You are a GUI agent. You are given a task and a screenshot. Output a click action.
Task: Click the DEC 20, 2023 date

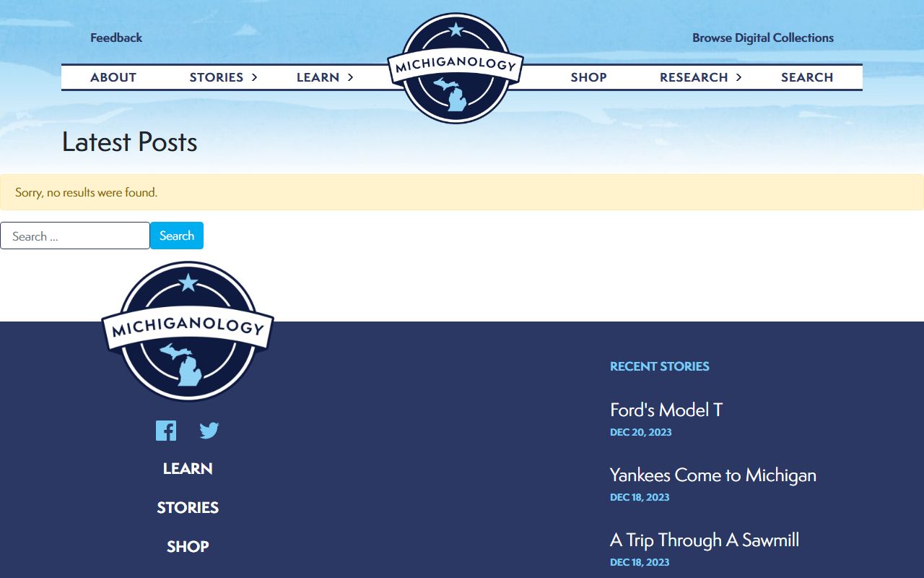click(x=641, y=432)
